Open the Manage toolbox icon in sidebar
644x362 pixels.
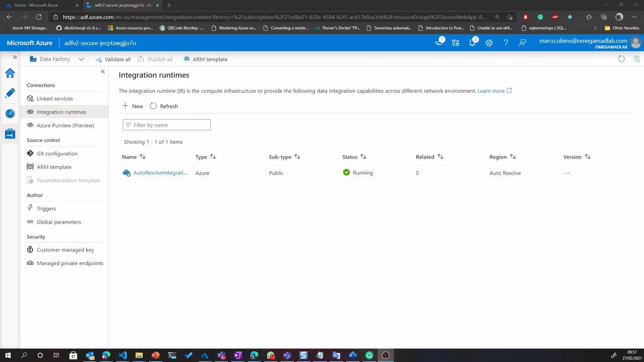(x=10, y=134)
